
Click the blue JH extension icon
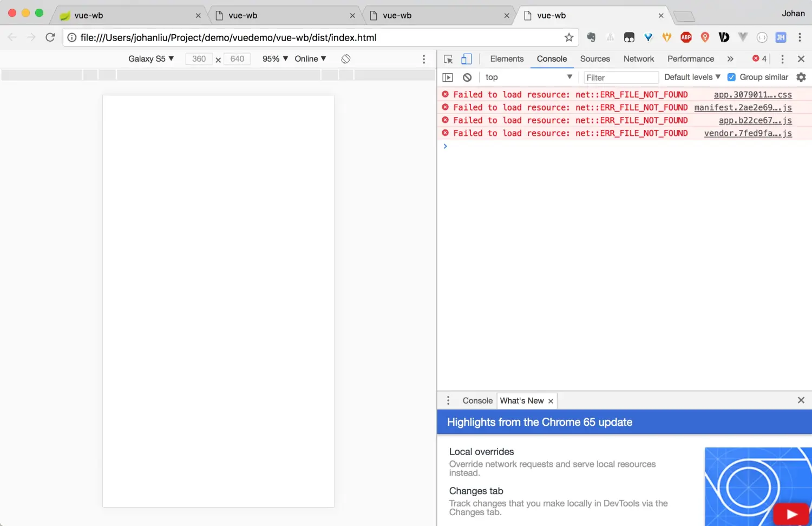pos(781,37)
